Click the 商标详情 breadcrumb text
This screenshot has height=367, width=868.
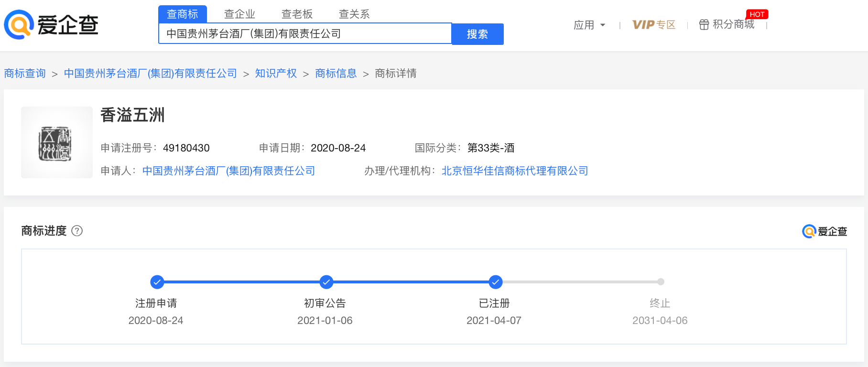tap(396, 73)
